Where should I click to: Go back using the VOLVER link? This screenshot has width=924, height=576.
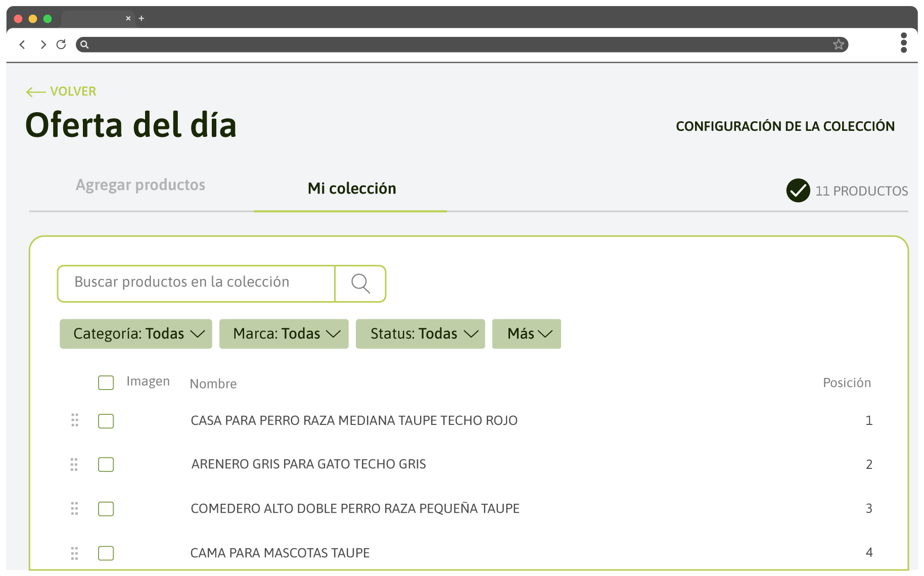(x=61, y=91)
